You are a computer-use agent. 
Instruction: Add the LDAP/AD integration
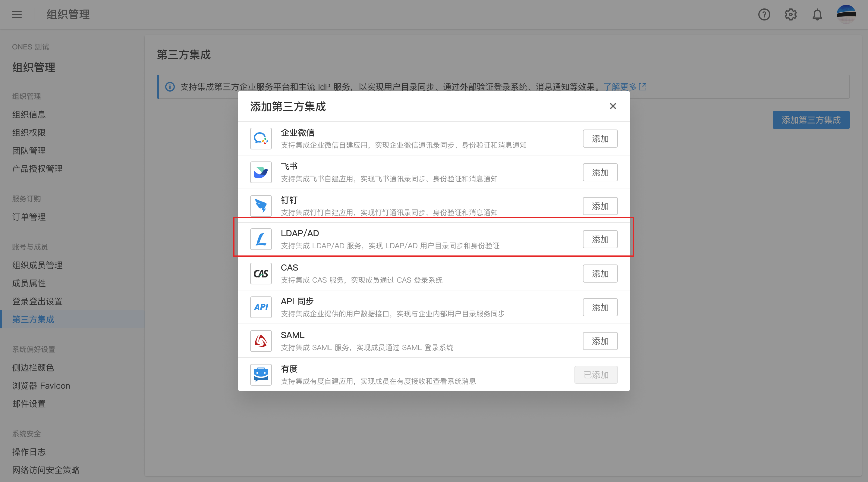[600, 239]
